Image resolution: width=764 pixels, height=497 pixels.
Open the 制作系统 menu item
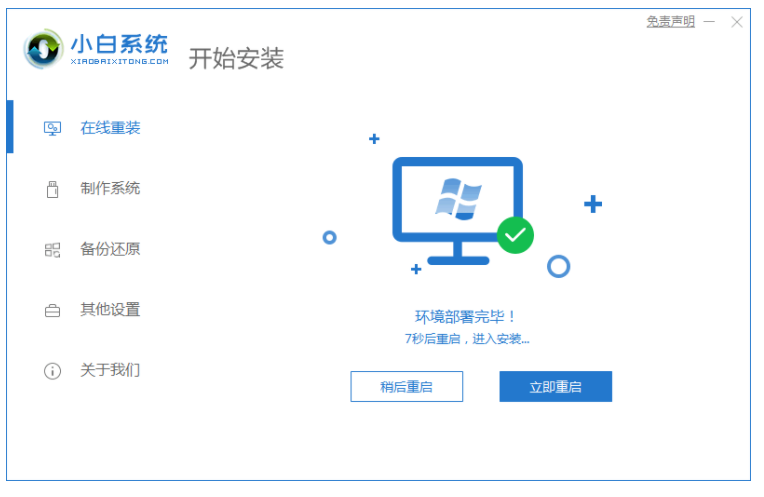coord(110,189)
